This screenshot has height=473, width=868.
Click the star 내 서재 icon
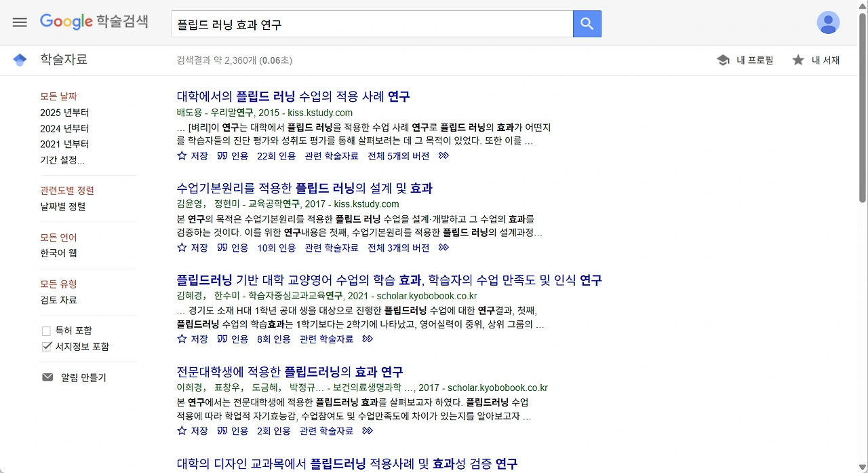(x=798, y=60)
